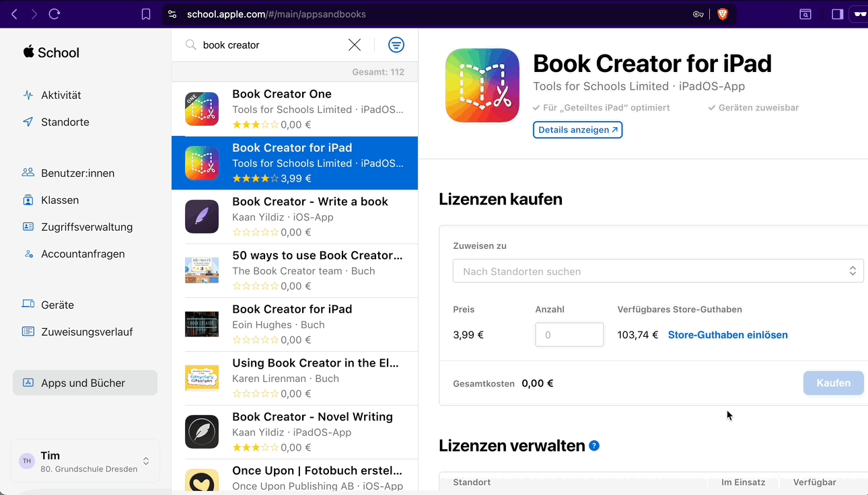Expand the Tim account switcher
The height and width of the screenshot is (495, 868).
85,461
